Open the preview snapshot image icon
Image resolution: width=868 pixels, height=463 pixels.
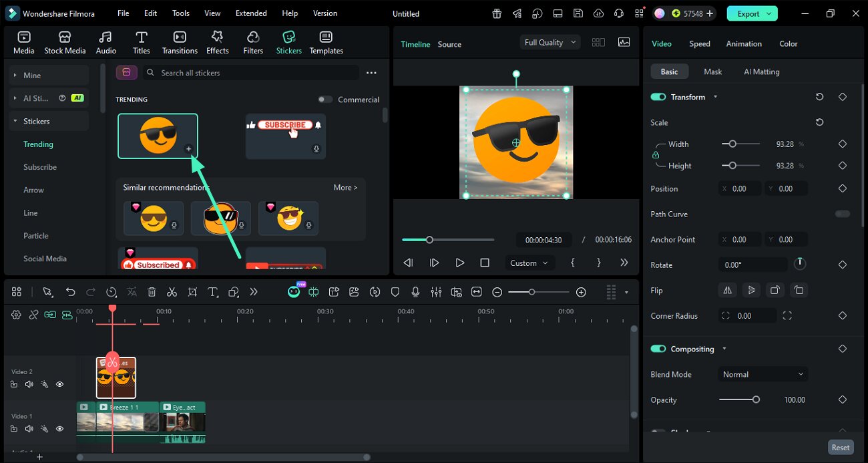pos(624,42)
